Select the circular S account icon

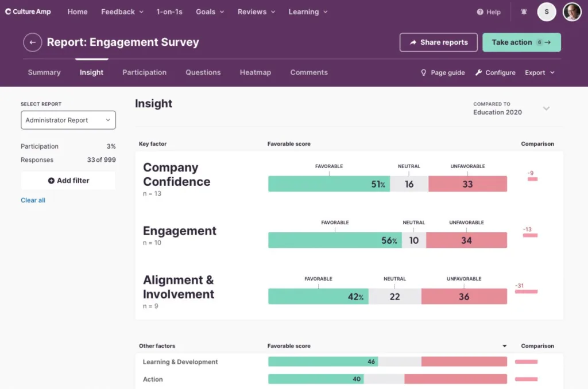546,11
